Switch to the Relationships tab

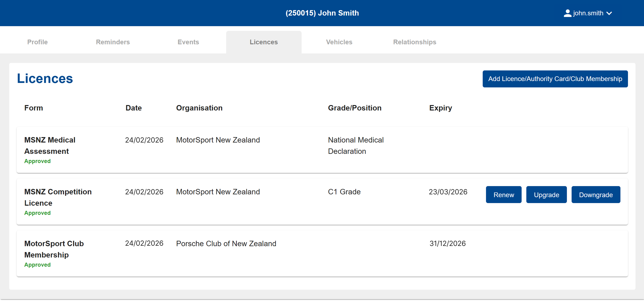(415, 42)
